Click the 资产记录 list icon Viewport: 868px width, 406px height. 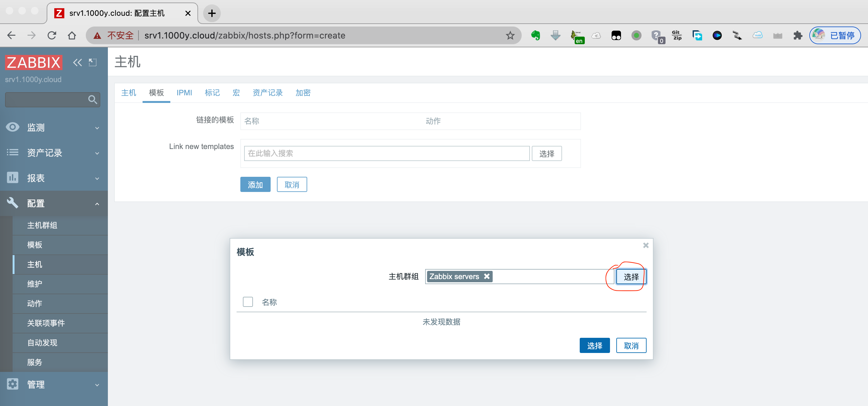tap(13, 152)
